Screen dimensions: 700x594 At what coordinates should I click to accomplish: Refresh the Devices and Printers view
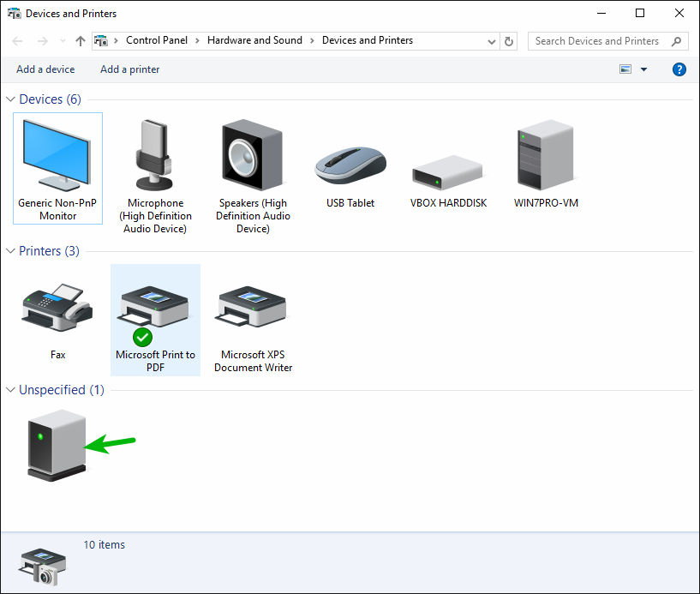coord(508,41)
